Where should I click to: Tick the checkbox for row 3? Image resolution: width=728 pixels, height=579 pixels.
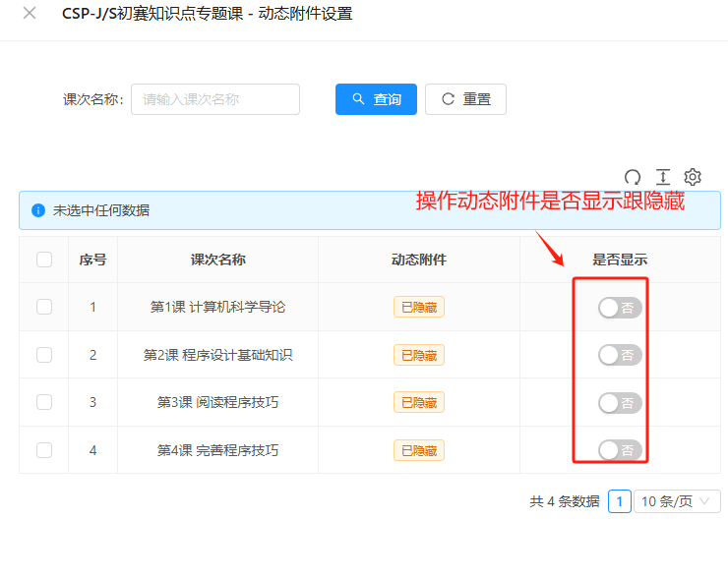pos(44,402)
